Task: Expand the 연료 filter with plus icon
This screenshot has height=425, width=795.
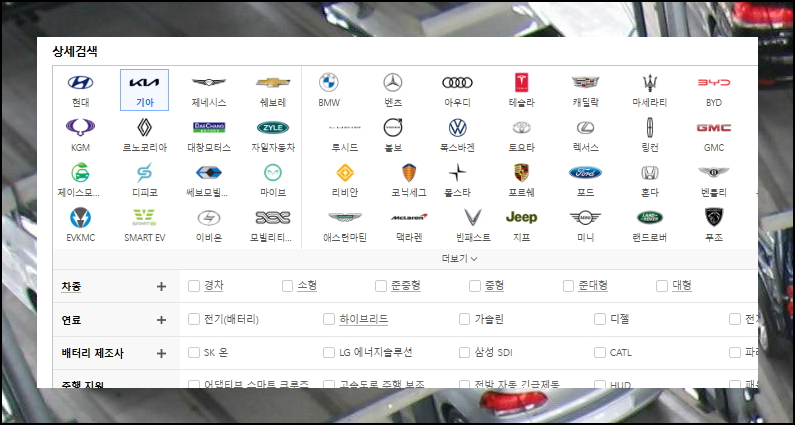Action: tap(161, 320)
